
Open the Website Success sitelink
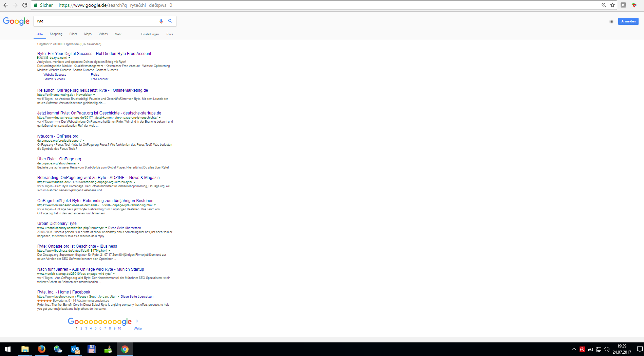tap(55, 75)
